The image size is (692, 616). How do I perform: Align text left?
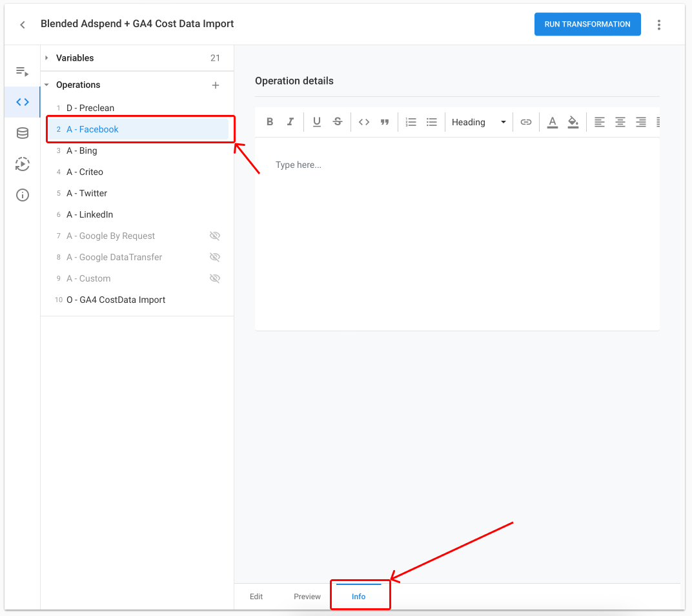(599, 122)
